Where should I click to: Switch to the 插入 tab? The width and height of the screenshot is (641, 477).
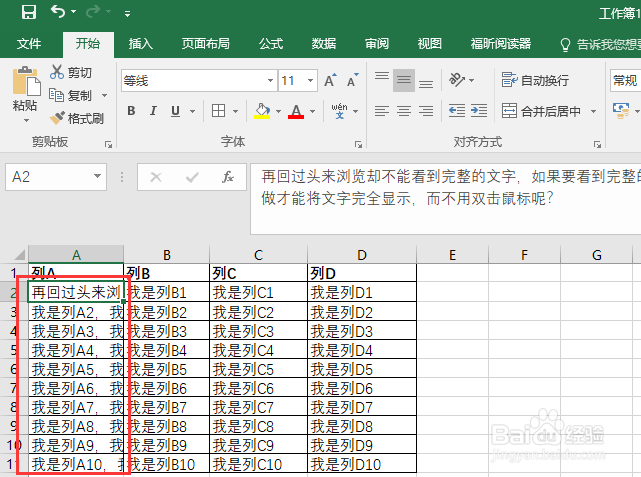click(x=141, y=43)
